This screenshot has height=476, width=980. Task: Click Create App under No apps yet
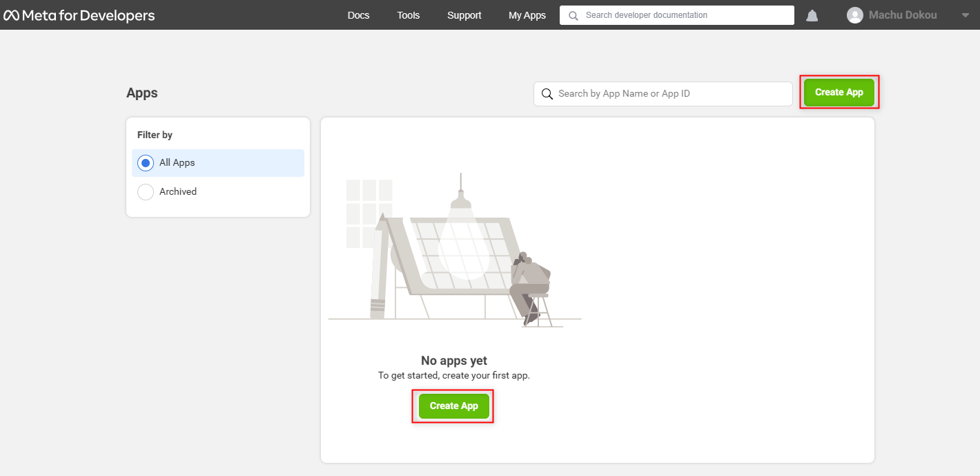pyautogui.click(x=454, y=406)
